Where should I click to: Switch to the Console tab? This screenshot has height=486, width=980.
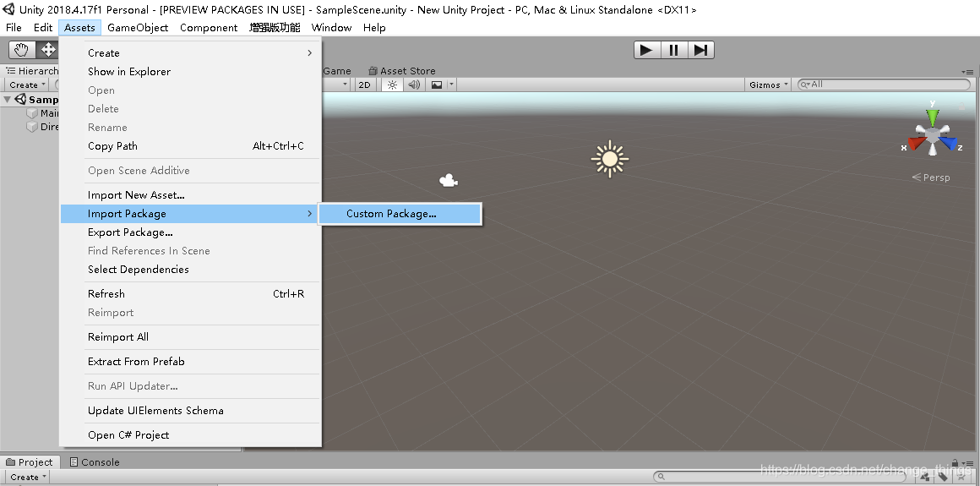[x=94, y=462]
